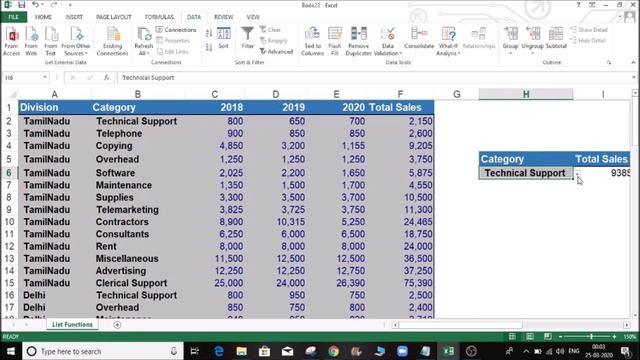Viewport: 640px width, 360px height.
Task: Click Show Detail in Outline
Action: coord(589,30)
